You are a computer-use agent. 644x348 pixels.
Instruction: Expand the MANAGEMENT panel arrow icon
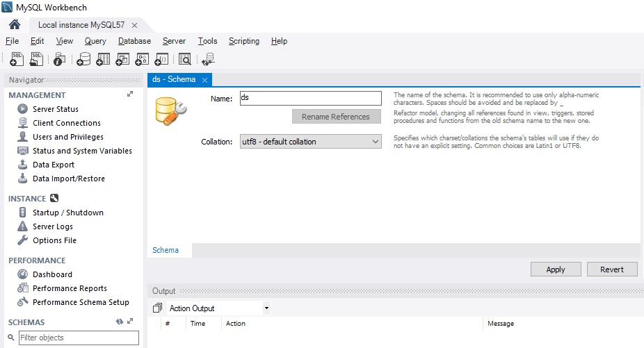(x=130, y=94)
